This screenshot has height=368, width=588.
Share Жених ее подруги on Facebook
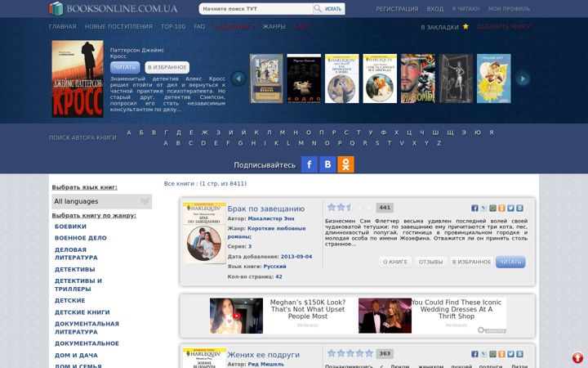point(474,354)
